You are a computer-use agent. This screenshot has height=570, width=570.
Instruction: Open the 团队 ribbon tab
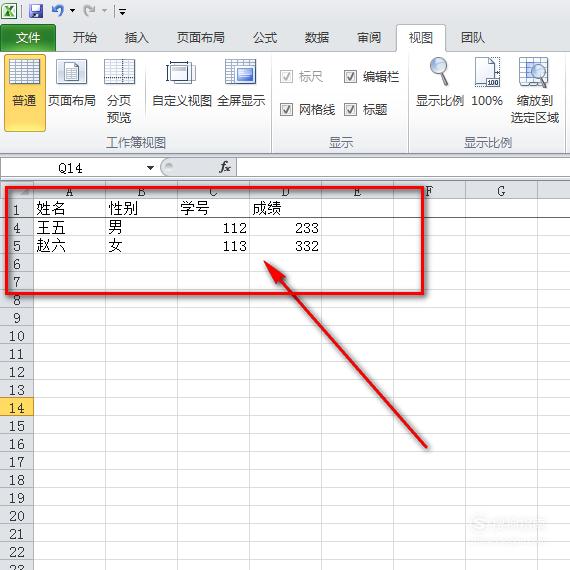(x=473, y=38)
